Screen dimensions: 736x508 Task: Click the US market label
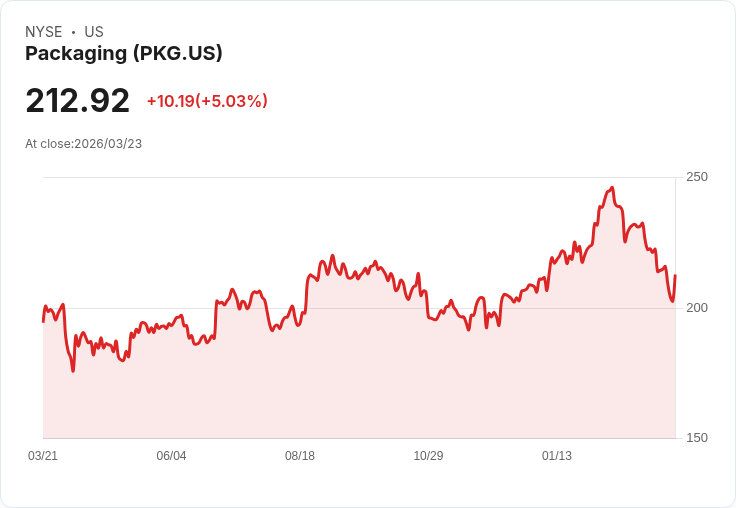94,32
